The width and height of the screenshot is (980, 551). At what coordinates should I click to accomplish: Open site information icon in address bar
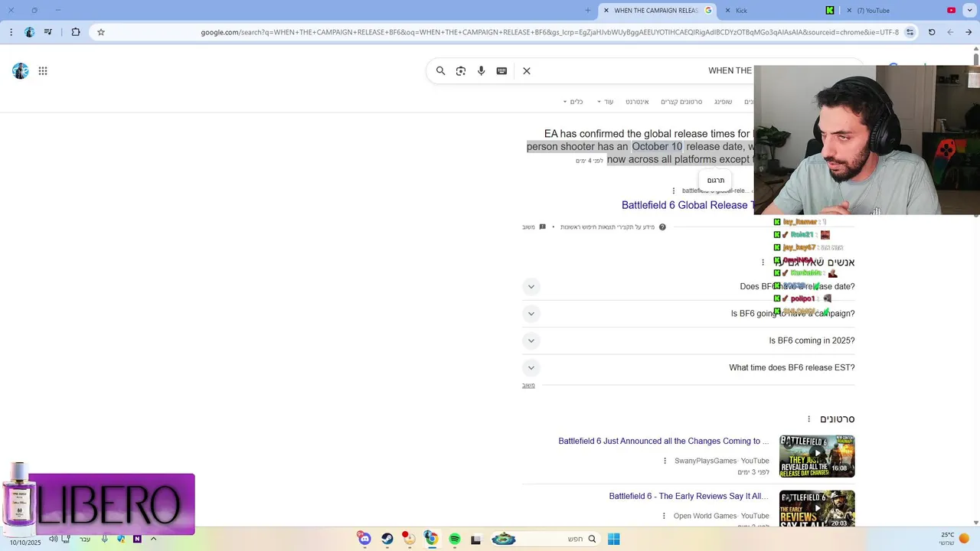[x=910, y=32]
